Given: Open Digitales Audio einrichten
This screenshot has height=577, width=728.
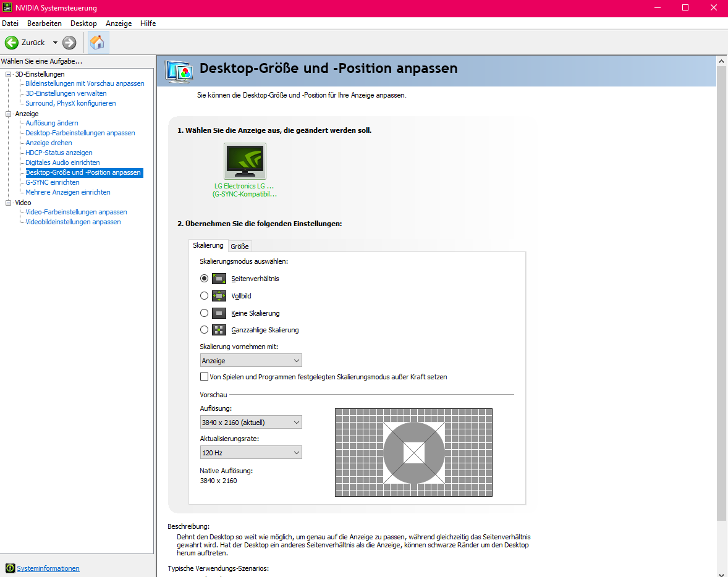Looking at the screenshot, I should [x=62, y=162].
